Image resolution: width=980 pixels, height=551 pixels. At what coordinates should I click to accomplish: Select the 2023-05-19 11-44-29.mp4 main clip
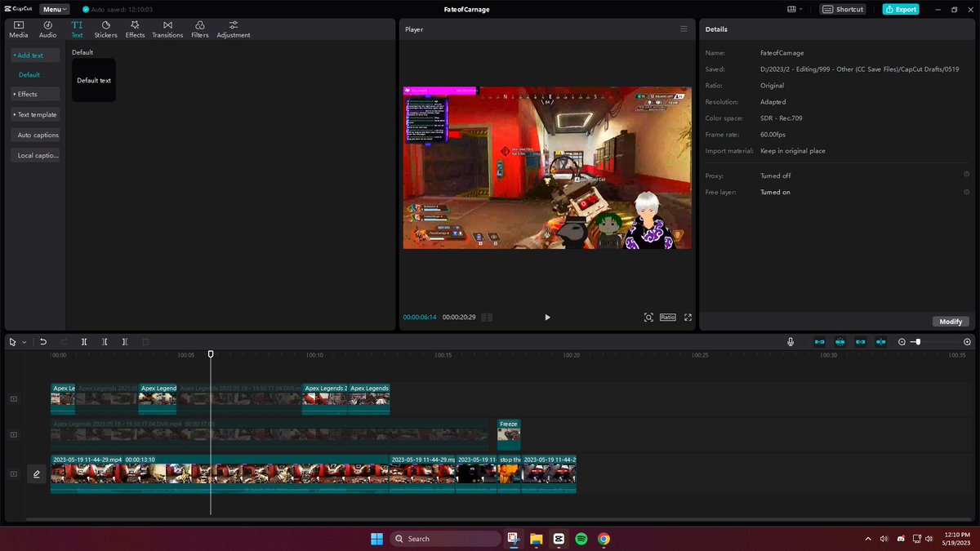pyautogui.click(x=219, y=474)
